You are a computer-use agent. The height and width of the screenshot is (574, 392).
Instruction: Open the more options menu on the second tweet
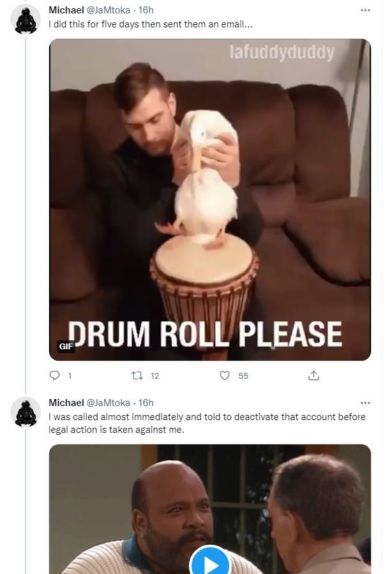pyautogui.click(x=365, y=403)
